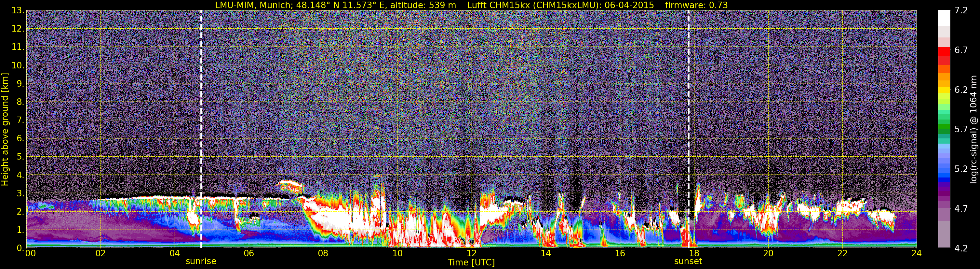This screenshot has height=269, width=980.
Task: Click the x-axis tick label '04'
Action: (x=175, y=253)
